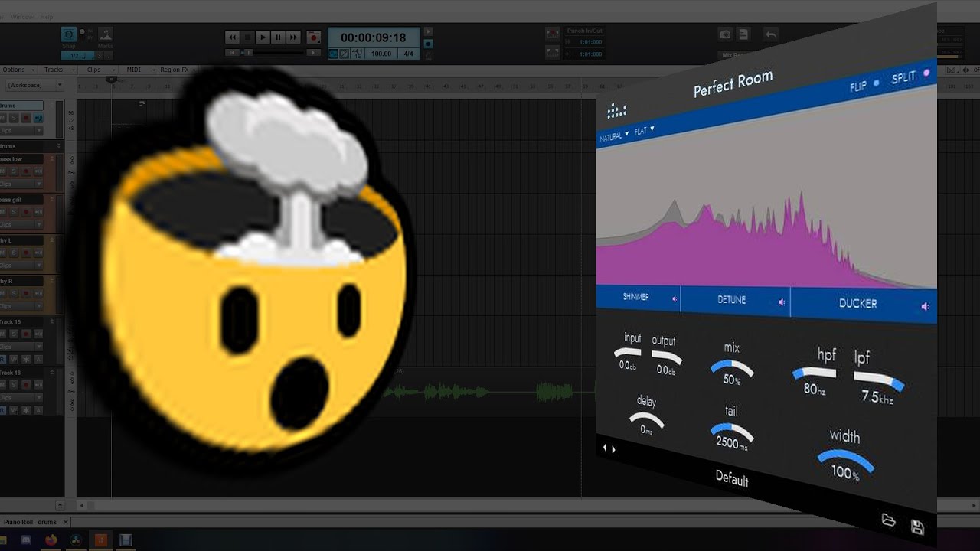Screen dimensions: 980x551
Task: Click the 4/4 meter field
Action: tap(408, 54)
